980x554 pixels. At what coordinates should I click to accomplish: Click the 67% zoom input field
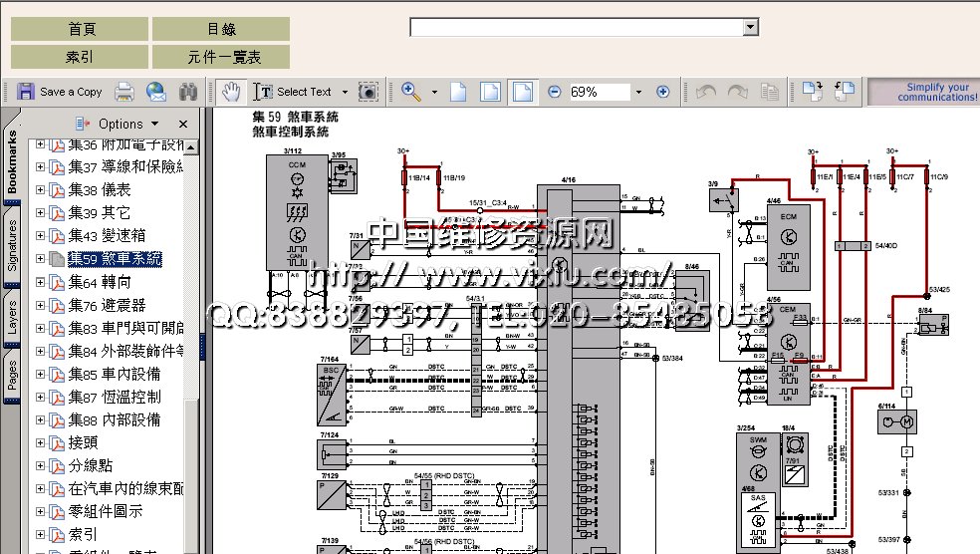[598, 92]
